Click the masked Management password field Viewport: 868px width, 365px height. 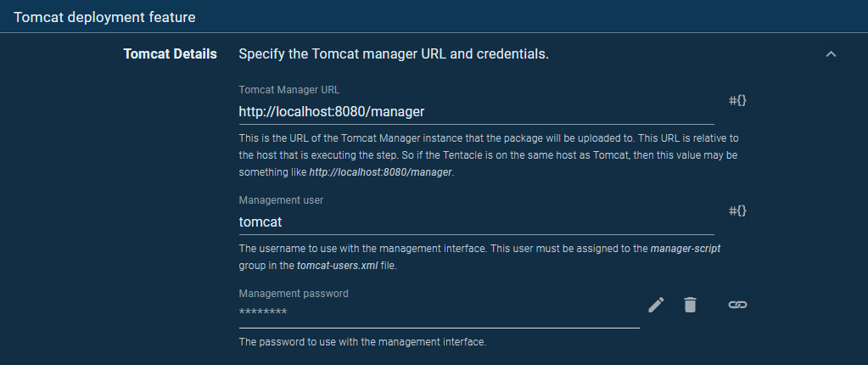438,313
